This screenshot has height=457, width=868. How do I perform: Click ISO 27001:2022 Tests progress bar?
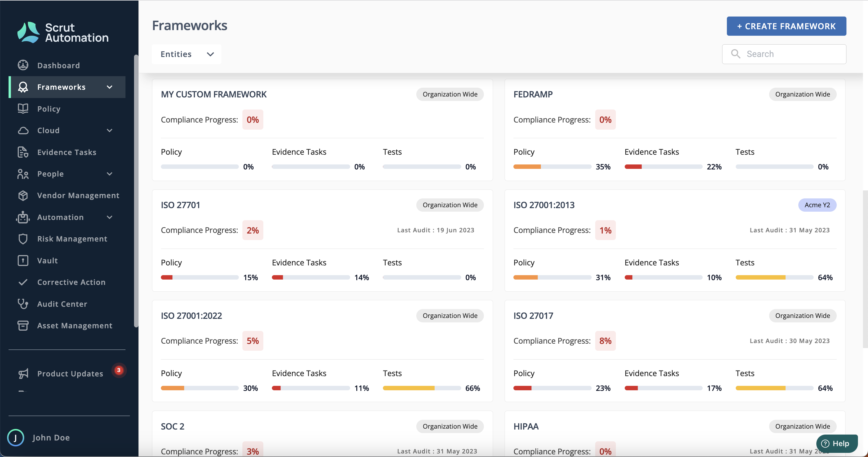422,388
